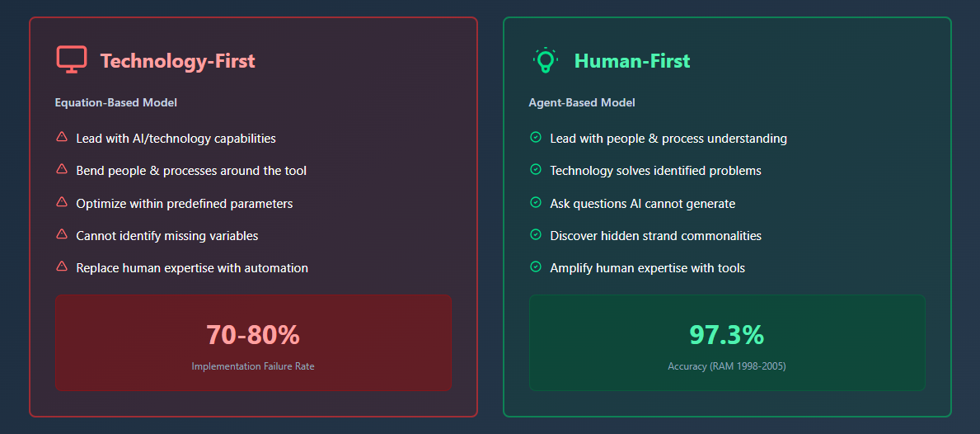This screenshot has height=434, width=980.
Task: Click check circle beside Ask questions AI cannot generate
Action: tap(536, 202)
